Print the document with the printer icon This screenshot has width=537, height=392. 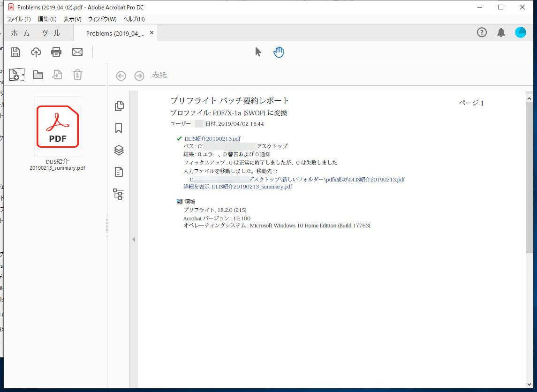pyautogui.click(x=56, y=52)
